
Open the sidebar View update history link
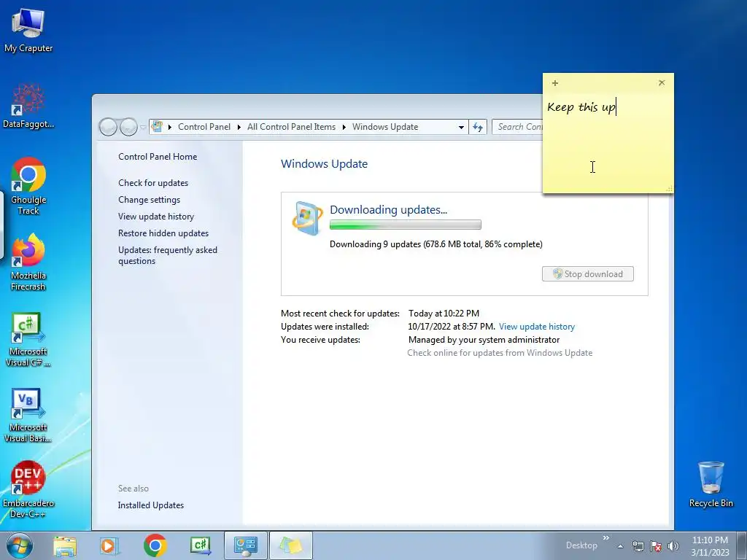coord(156,217)
